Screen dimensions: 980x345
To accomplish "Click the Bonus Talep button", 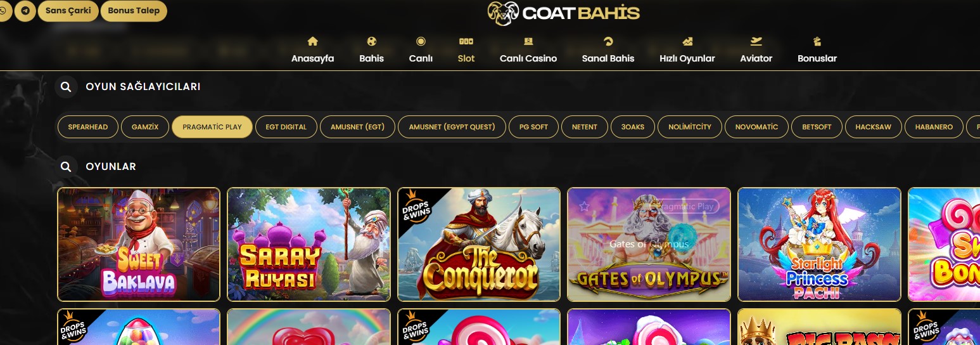I will pyautogui.click(x=134, y=11).
